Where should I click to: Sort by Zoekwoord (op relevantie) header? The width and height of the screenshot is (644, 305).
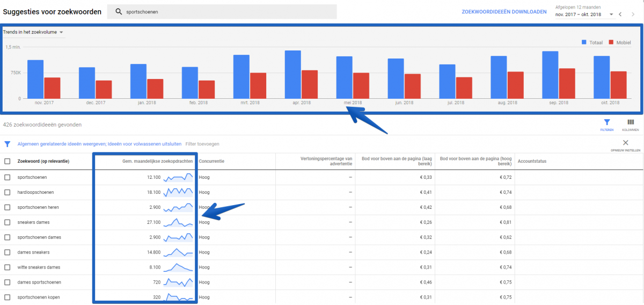[43, 161]
